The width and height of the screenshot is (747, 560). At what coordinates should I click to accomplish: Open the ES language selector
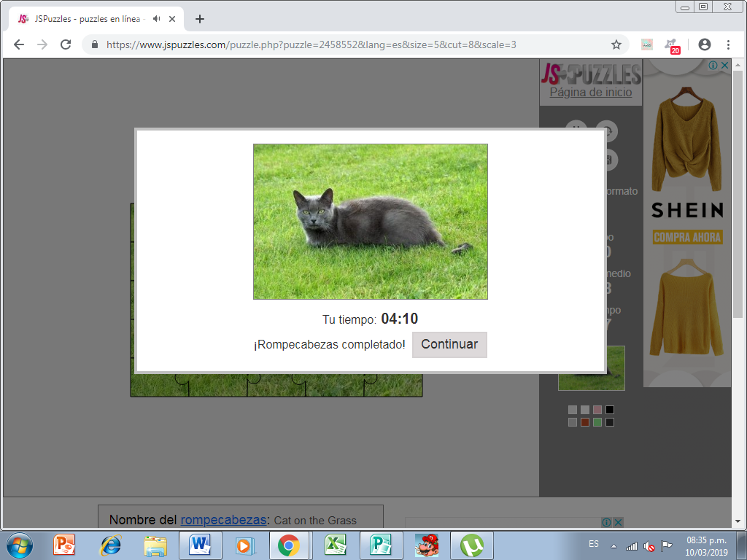click(594, 544)
